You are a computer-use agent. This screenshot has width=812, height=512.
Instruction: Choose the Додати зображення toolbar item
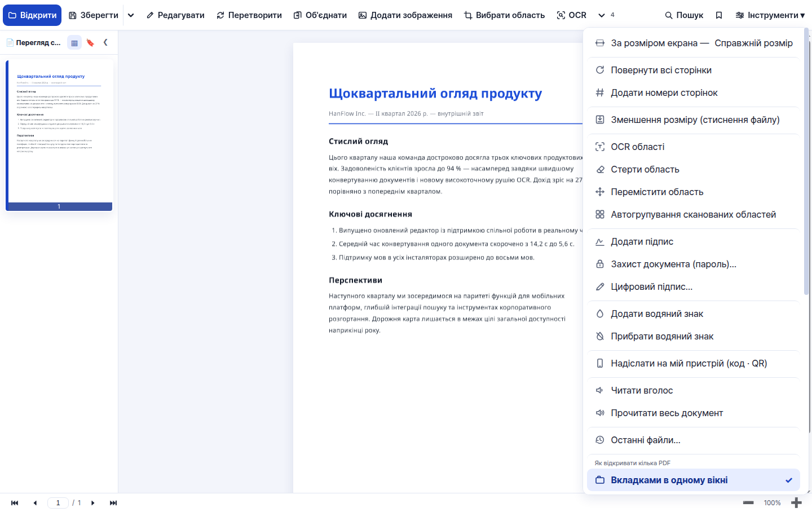coord(405,15)
